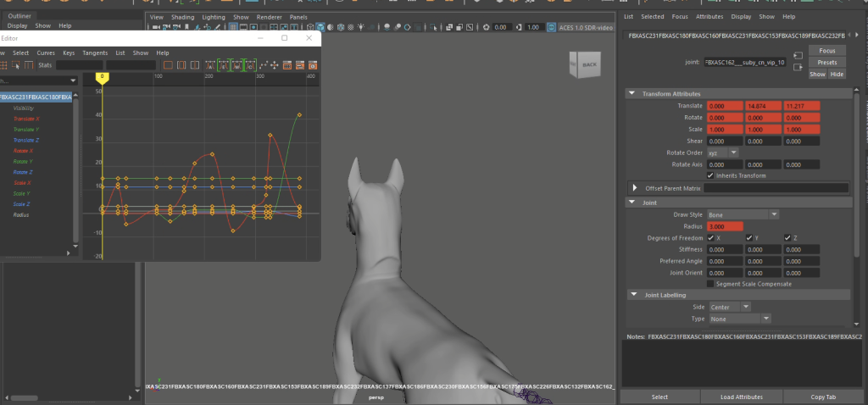Viewport: 868px width, 405px height.
Task: Open the Renderer menu in viewport panel
Action: point(269,17)
